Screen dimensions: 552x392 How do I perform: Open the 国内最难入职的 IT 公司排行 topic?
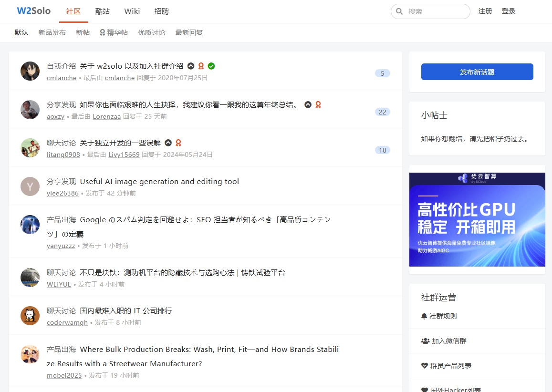click(x=126, y=310)
